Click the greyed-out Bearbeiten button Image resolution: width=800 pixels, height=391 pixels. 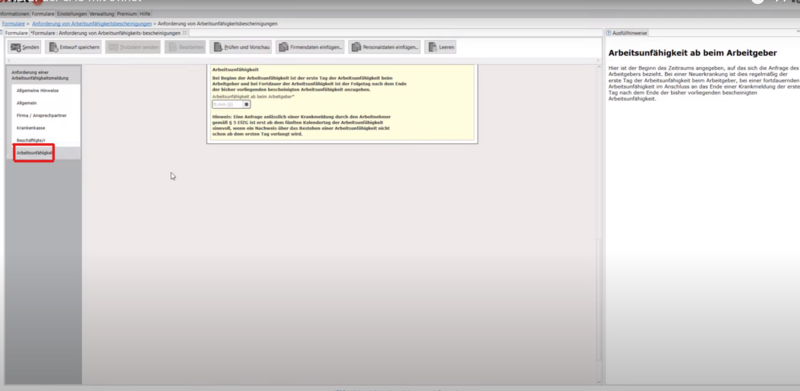185,47
